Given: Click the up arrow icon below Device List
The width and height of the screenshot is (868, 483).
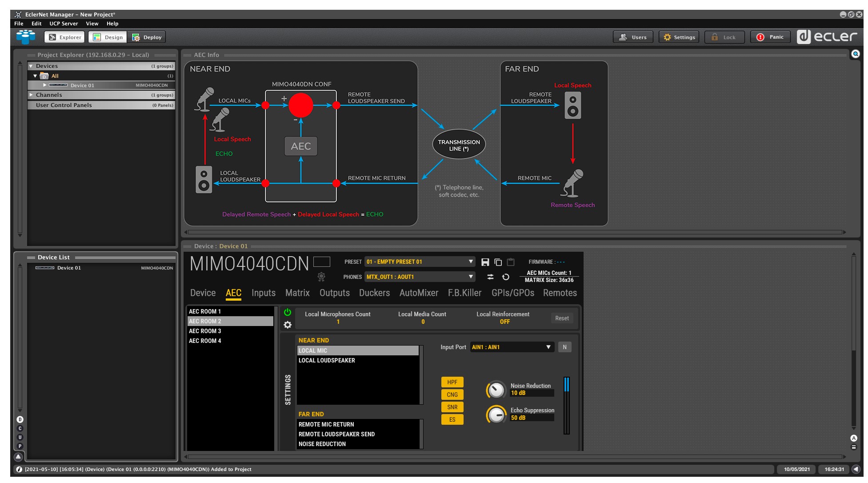Looking at the screenshot, I should pyautogui.click(x=18, y=457).
